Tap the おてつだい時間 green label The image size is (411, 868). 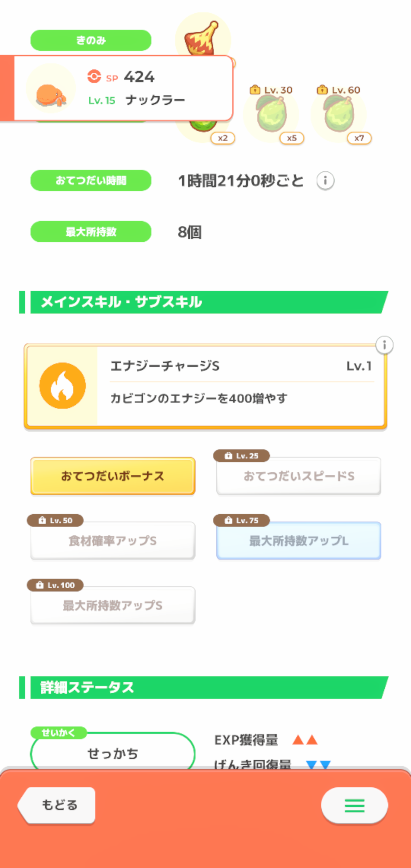point(91,180)
